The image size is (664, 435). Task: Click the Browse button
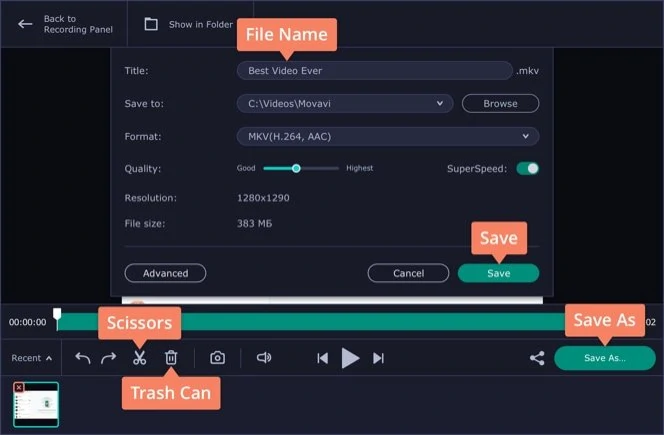tap(500, 103)
